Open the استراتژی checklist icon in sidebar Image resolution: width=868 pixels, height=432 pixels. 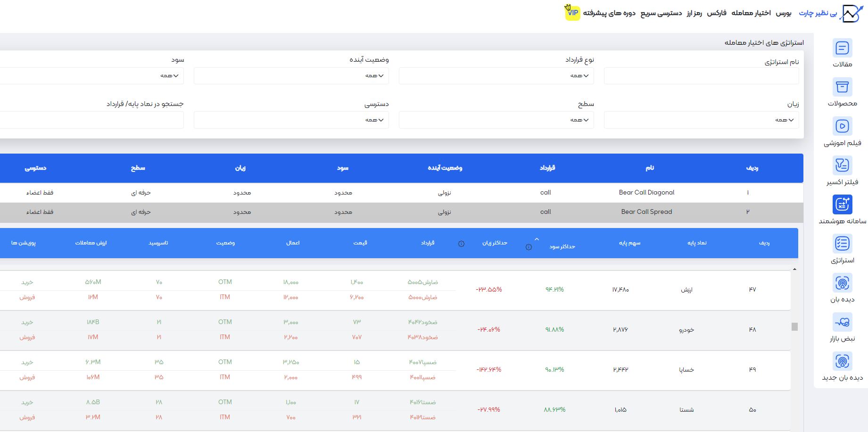(842, 244)
